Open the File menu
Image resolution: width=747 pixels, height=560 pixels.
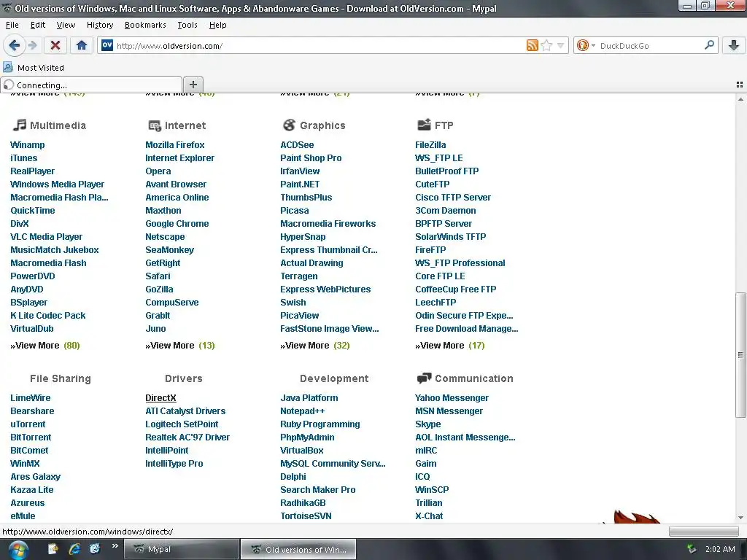point(12,25)
